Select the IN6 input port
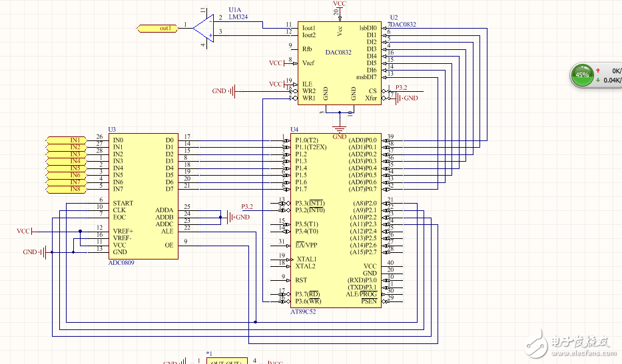The height and width of the screenshot is (364, 622). (x=66, y=175)
